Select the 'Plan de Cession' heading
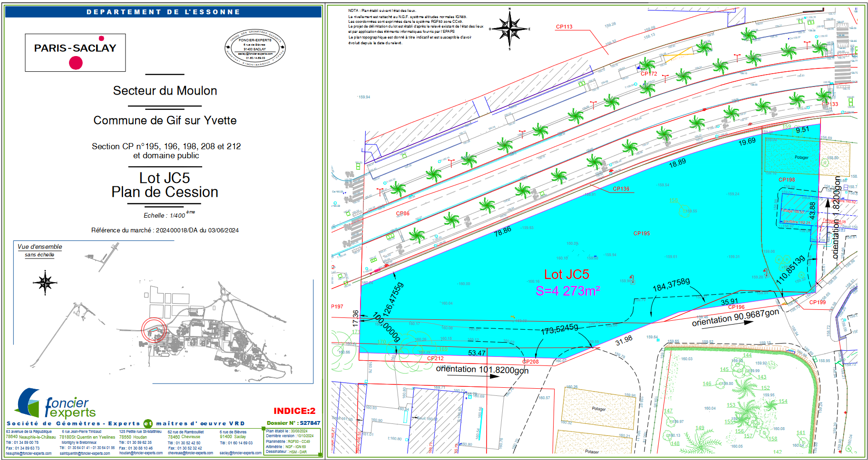The height and width of the screenshot is (460, 868). tap(165, 192)
